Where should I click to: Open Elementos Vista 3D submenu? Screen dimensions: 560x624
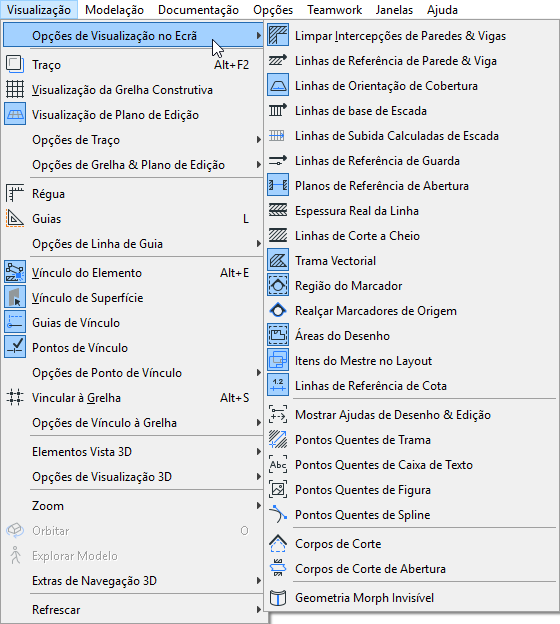coord(133,452)
